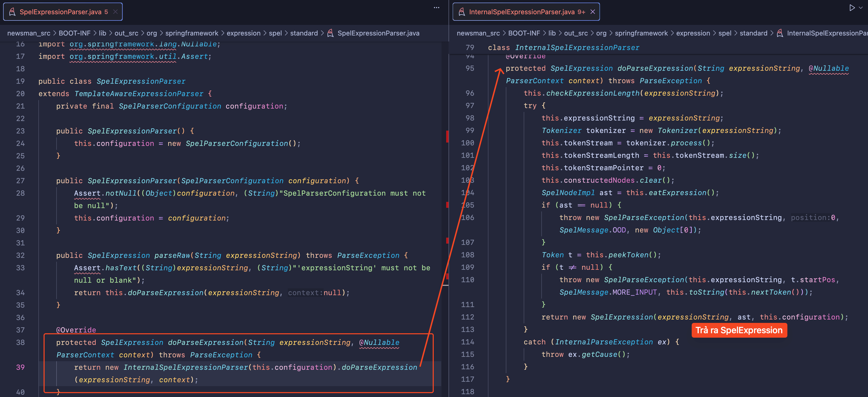Click standard breadcrumb in right editor

coord(753,33)
